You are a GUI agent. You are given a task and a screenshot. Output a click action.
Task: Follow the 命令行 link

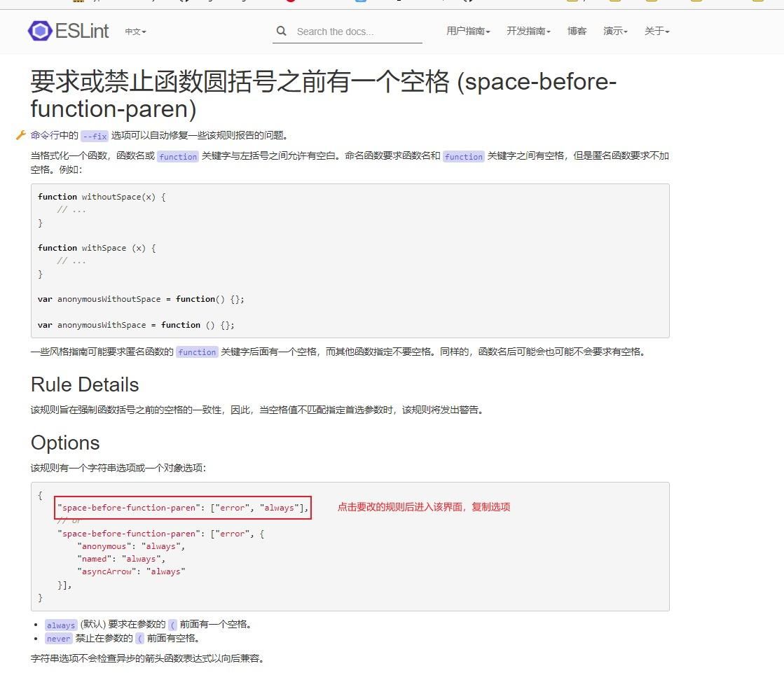[45, 136]
